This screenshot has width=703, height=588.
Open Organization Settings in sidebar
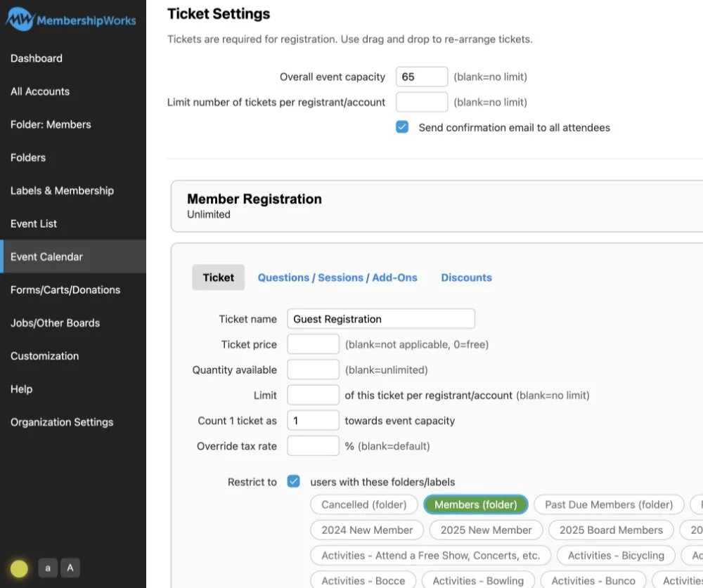(62, 422)
